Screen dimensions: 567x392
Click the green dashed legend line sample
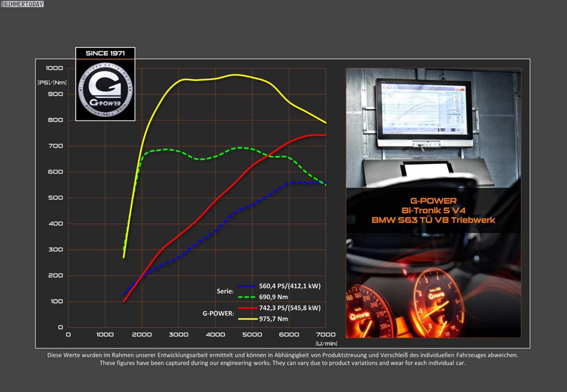click(247, 297)
